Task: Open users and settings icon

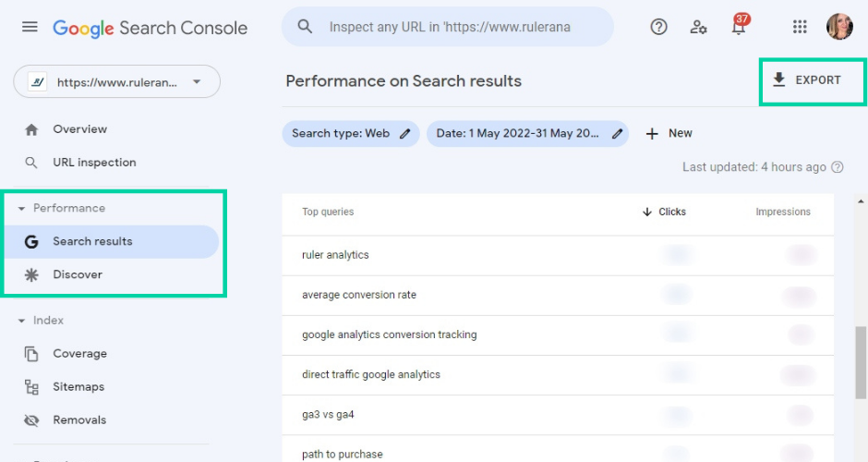Action: (699, 27)
